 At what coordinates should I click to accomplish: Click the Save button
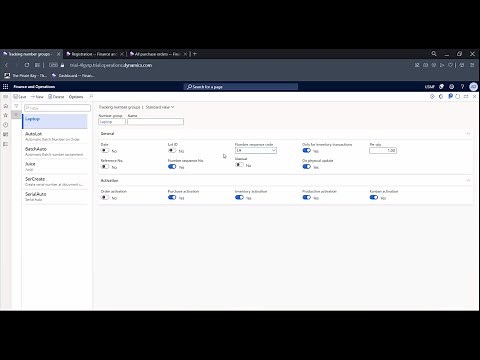[20, 97]
